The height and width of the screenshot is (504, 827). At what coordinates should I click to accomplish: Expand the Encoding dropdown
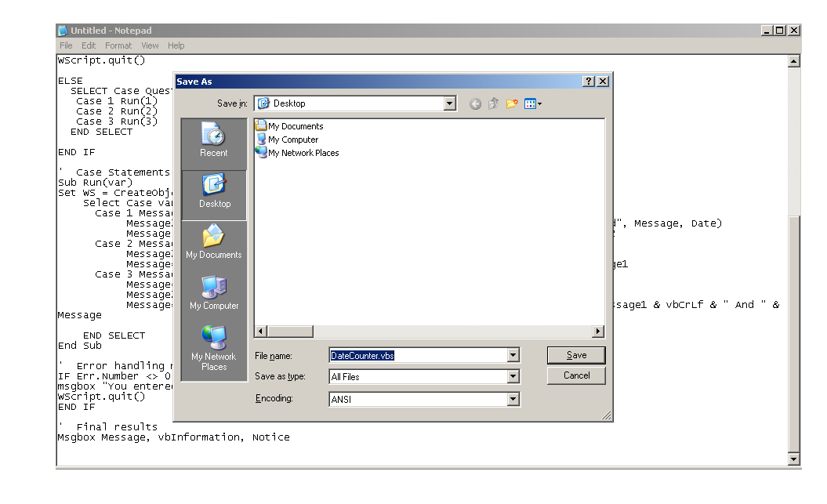pos(514,398)
